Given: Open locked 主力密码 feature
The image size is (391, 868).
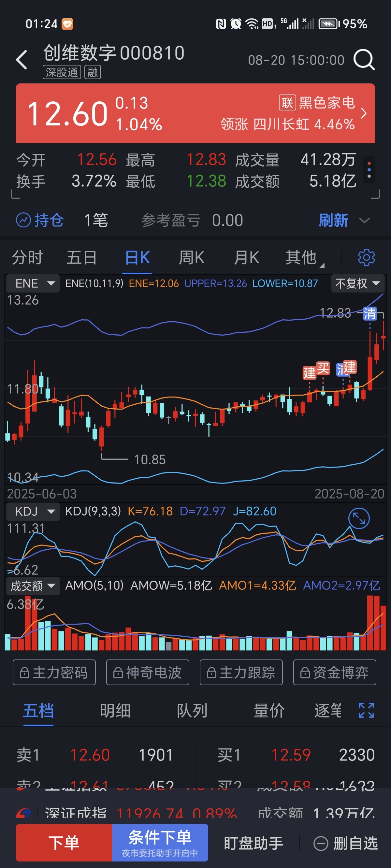Looking at the screenshot, I should pyautogui.click(x=54, y=673).
